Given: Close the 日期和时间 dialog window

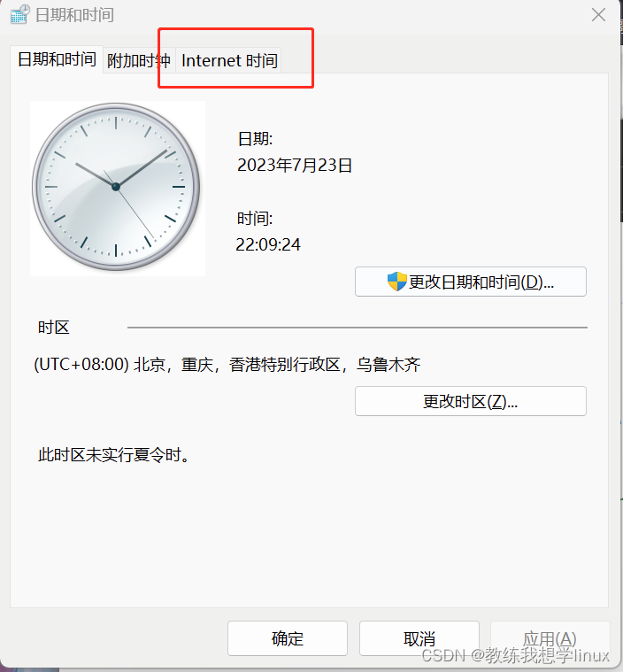Looking at the screenshot, I should [x=598, y=15].
